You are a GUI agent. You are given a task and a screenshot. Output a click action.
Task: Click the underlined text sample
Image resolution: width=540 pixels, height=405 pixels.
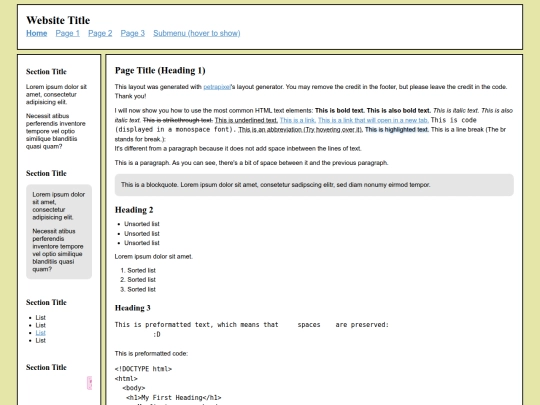pos(246,120)
